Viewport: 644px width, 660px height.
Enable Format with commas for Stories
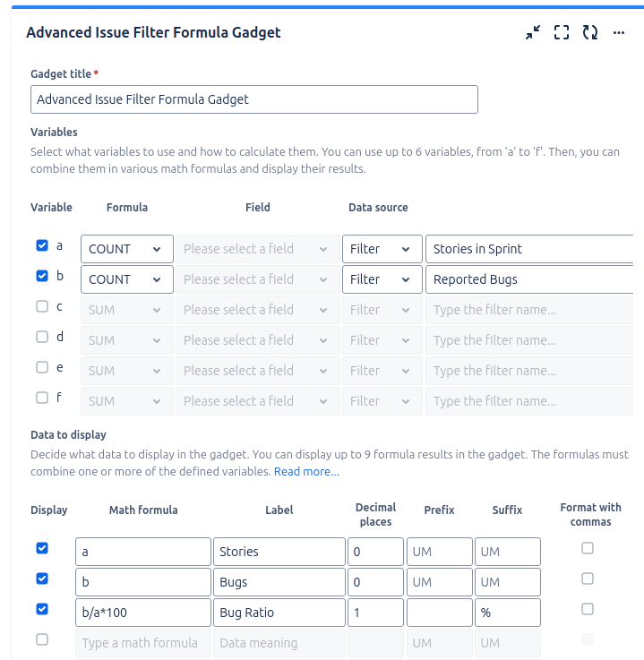point(588,548)
